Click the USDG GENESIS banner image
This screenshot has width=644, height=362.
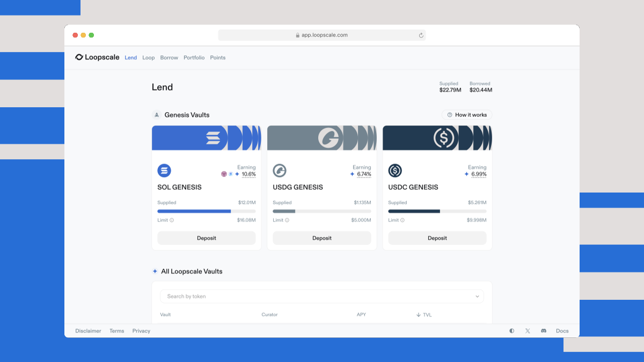tap(322, 138)
